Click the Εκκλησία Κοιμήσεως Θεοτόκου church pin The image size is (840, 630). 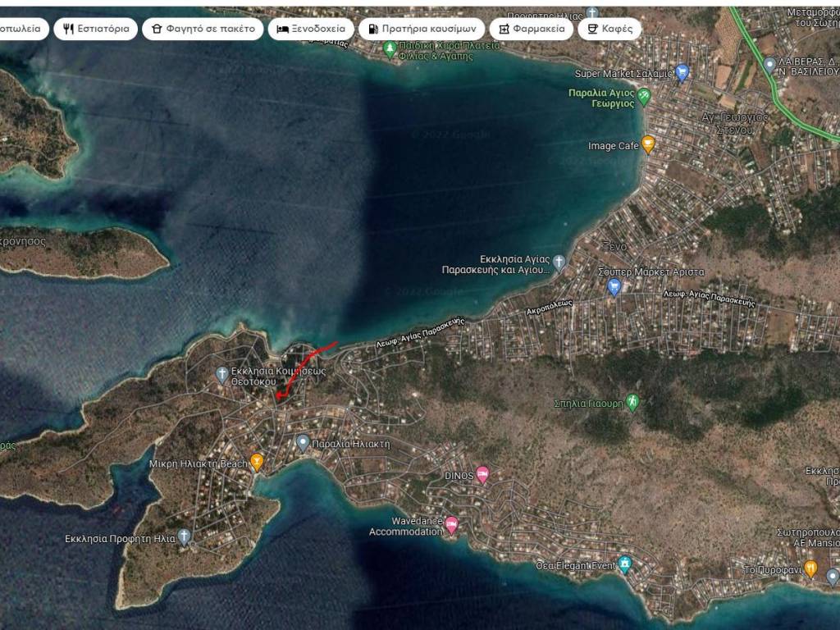(221, 375)
